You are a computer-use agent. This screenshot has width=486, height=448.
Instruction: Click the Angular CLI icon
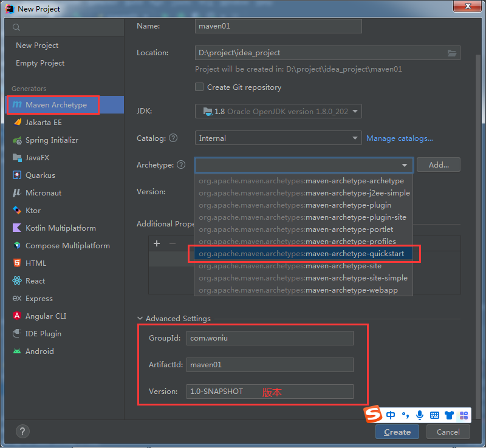coord(17,316)
